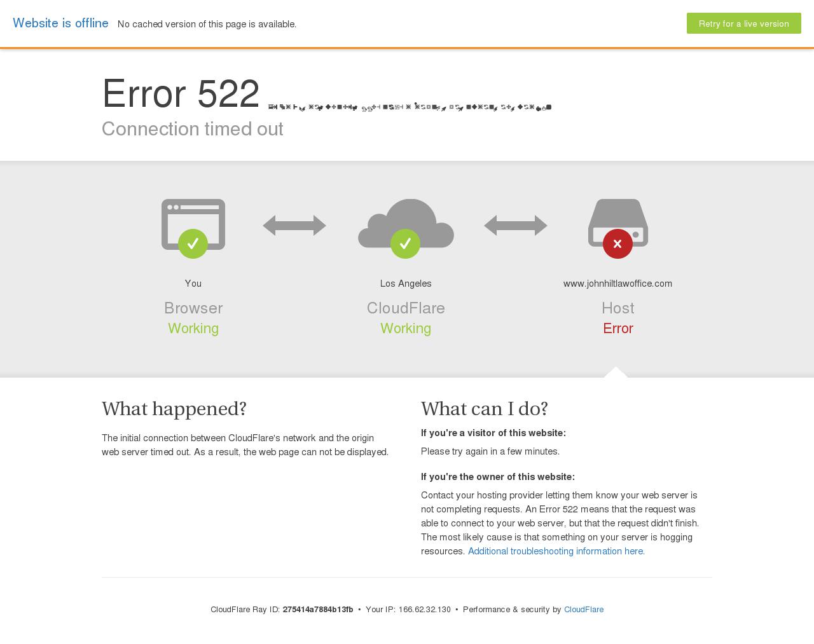Screen dimensions: 814x644
Task: Click the Ray ID 275414a7884b13fb text
Action: (318, 609)
